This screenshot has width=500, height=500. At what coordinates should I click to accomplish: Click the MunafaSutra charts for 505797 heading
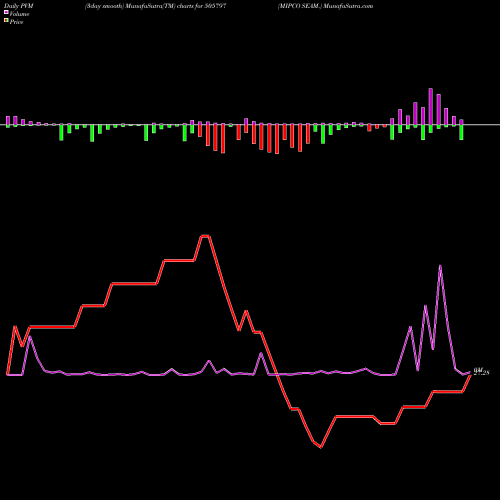(156, 6)
